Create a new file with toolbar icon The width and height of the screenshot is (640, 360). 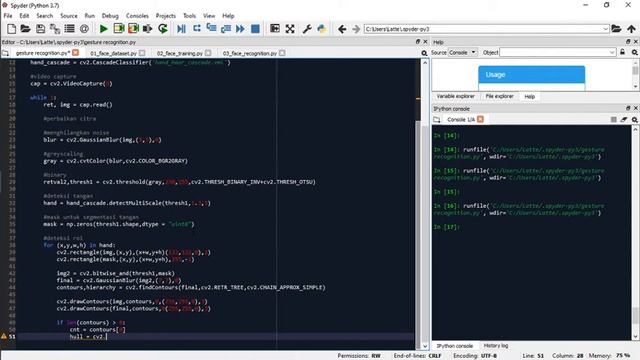click(x=11, y=29)
